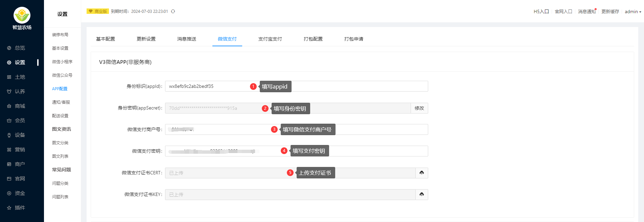Switch to the 更新设置 tab

point(146,39)
